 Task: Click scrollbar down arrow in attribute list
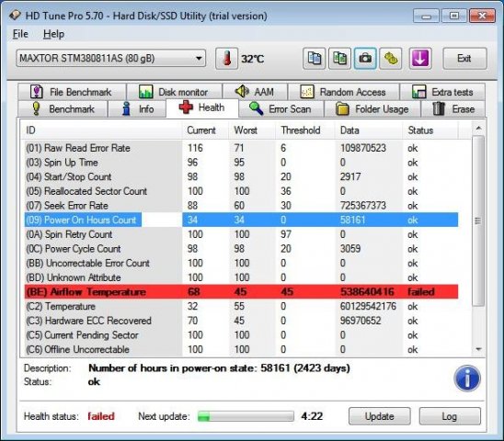[478, 349]
